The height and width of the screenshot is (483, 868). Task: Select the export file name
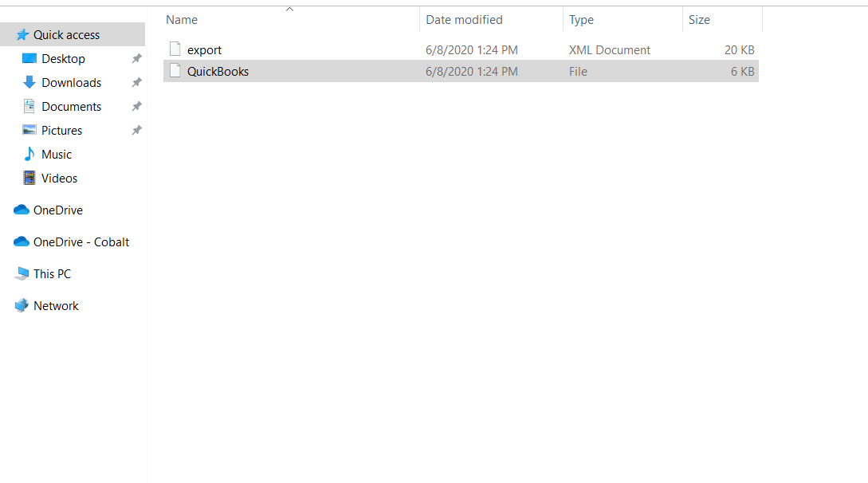click(204, 49)
